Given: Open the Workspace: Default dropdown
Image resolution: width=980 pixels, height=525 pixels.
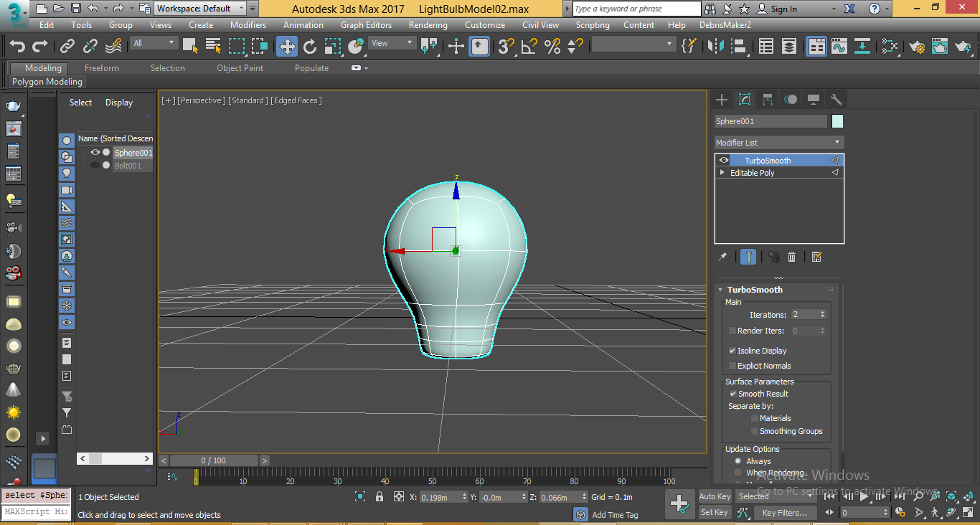Looking at the screenshot, I should point(200,9).
